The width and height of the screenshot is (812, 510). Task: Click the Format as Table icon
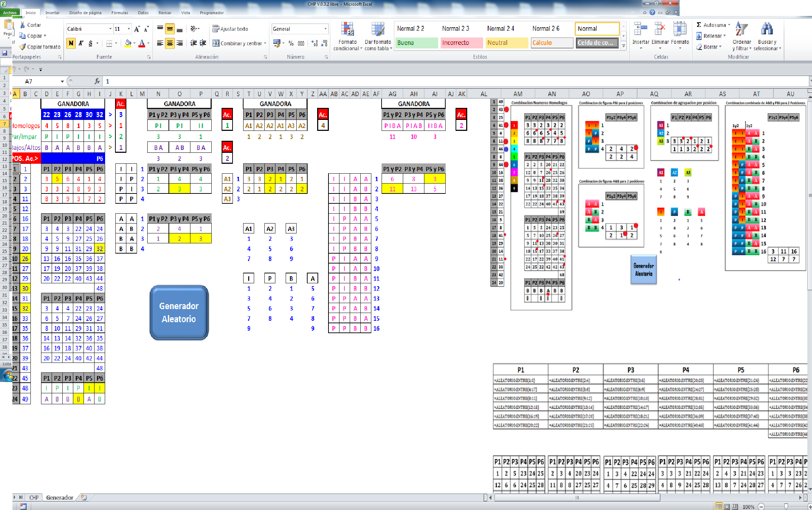coord(378,30)
